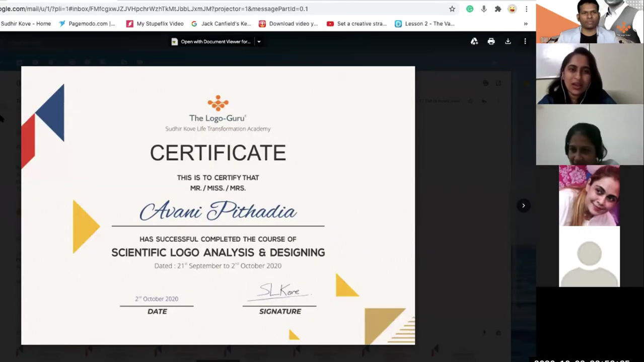Click the microphone icon in Chrome toolbar
Image resolution: width=644 pixels, height=362 pixels.
(x=484, y=9)
